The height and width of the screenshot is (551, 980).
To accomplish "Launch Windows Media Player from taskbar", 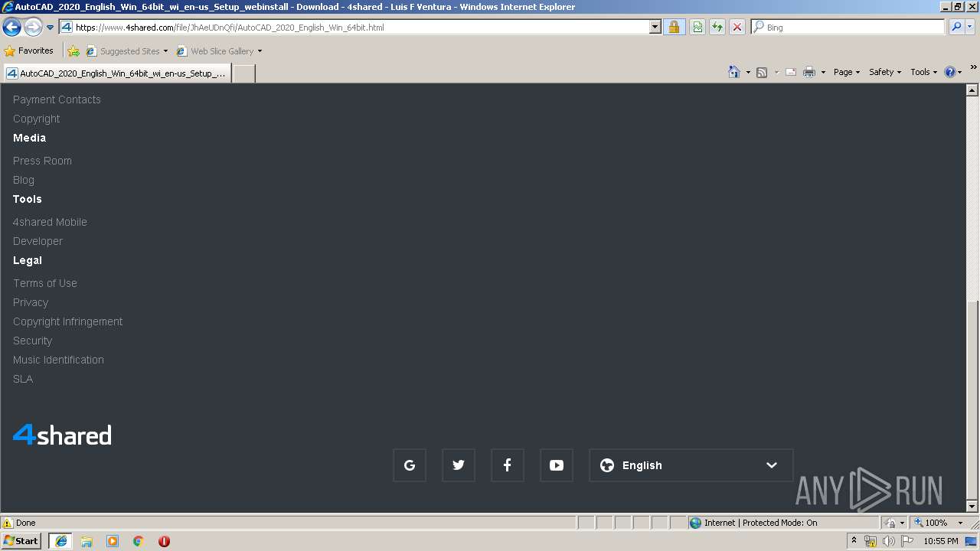I will (x=113, y=541).
